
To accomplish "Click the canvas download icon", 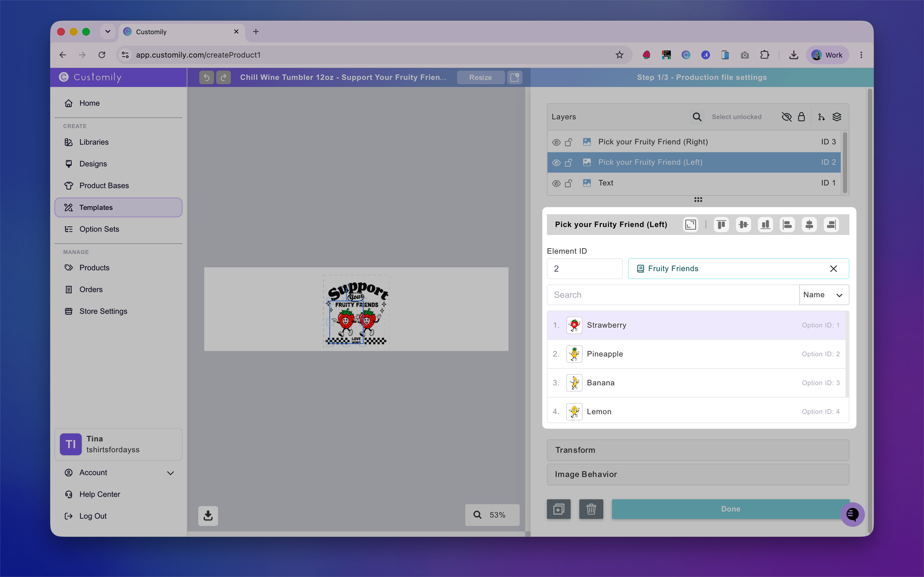I will (x=208, y=516).
